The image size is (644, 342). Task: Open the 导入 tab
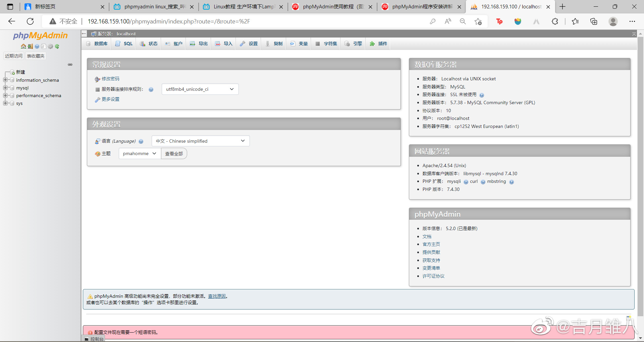coord(224,44)
